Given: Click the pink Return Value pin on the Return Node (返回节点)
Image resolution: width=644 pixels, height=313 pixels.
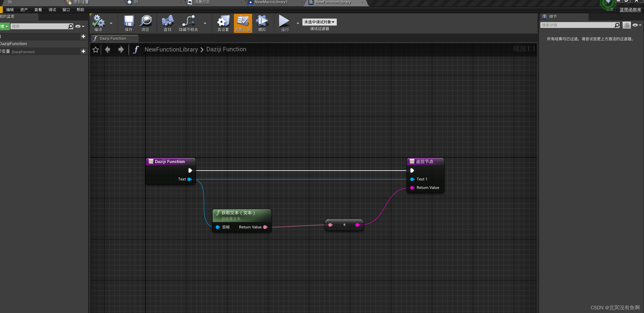Looking at the screenshot, I should 412,188.
